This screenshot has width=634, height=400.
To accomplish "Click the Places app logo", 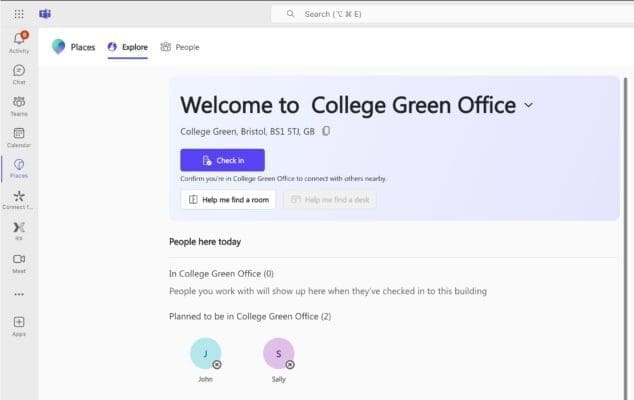I will click(x=58, y=47).
